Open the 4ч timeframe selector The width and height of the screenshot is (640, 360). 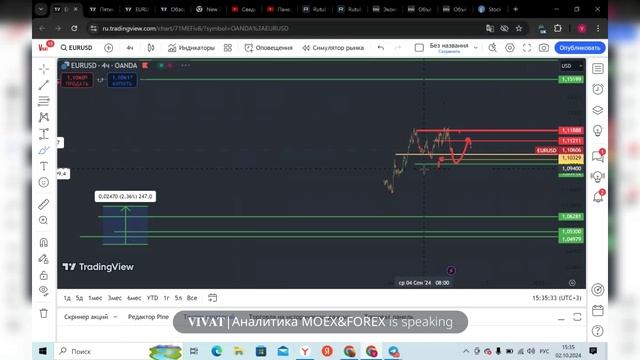(129, 48)
